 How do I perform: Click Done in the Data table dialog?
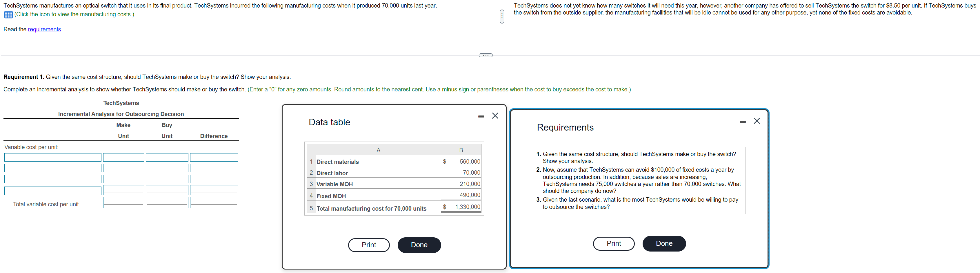tap(419, 245)
